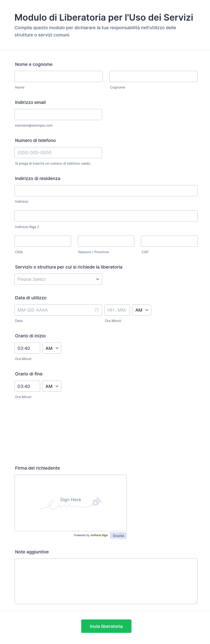Screen dimensions: 210x644
Task: Click the phone number input
Action: 58,152
